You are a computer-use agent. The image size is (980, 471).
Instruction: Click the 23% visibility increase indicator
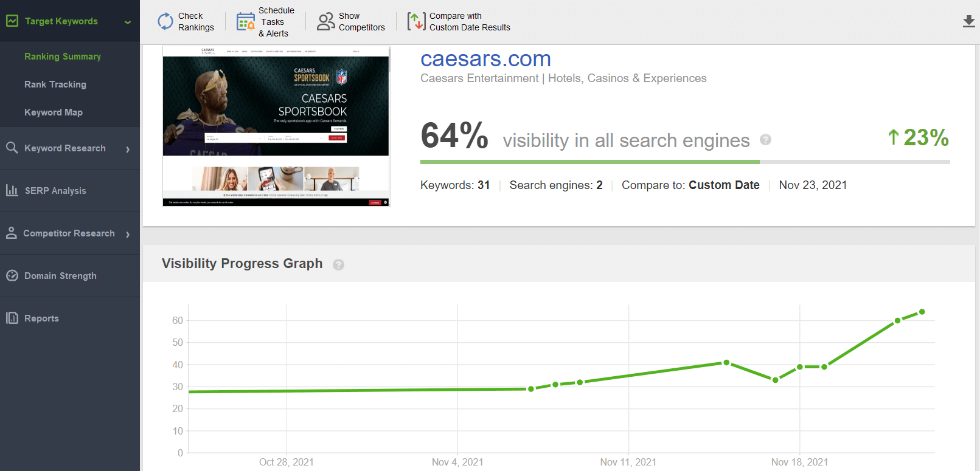click(x=918, y=137)
